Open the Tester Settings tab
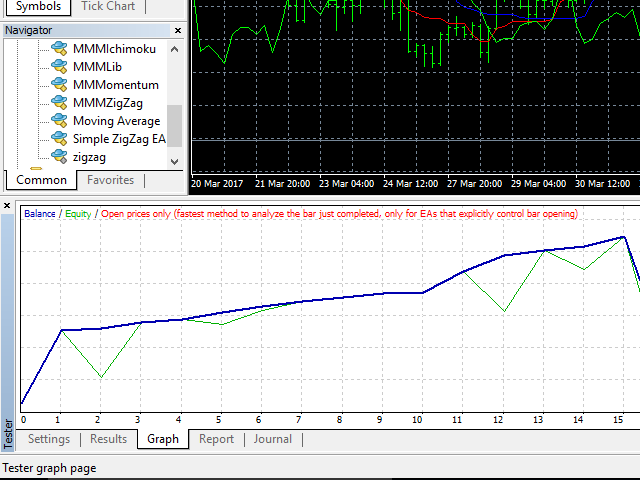Image resolution: width=640 pixels, height=480 pixels. [x=49, y=439]
